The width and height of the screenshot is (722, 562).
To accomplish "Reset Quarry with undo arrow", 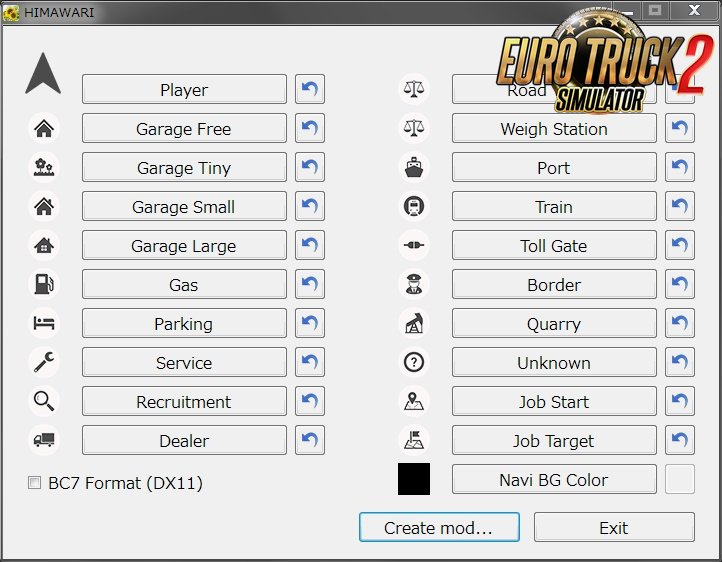I will tap(680, 323).
